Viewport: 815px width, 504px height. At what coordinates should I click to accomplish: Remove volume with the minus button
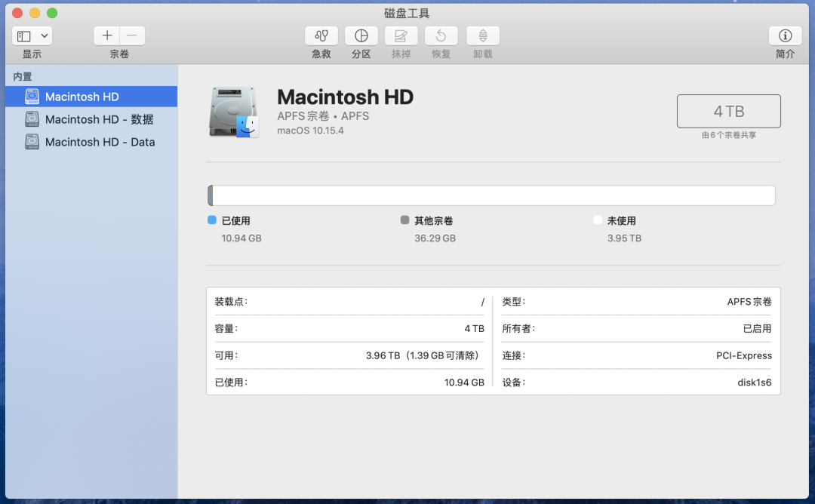click(x=132, y=35)
